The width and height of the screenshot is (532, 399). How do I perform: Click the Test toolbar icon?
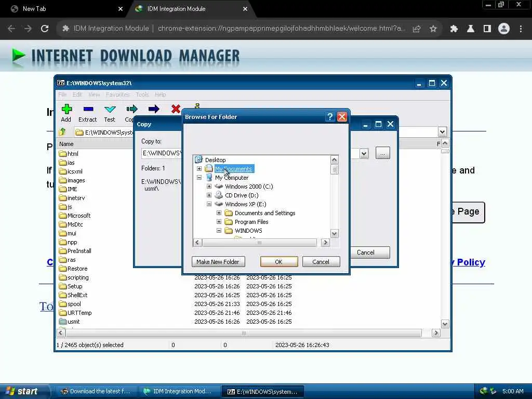pos(110,113)
